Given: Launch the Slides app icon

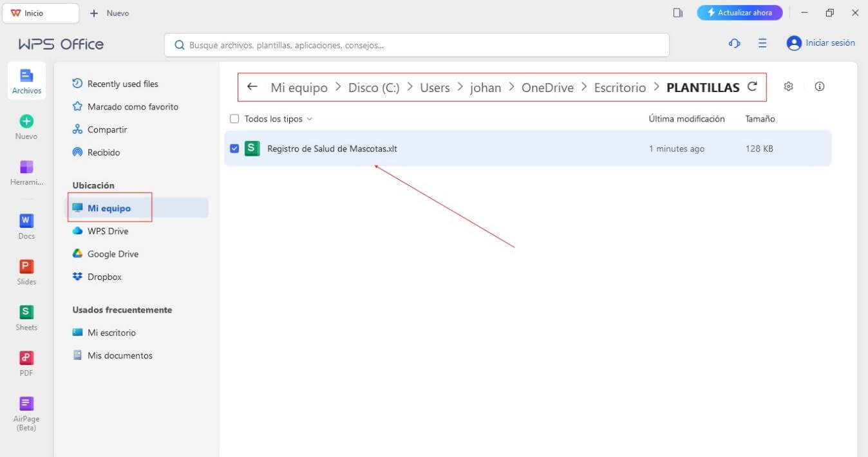Looking at the screenshot, I should pyautogui.click(x=26, y=266).
